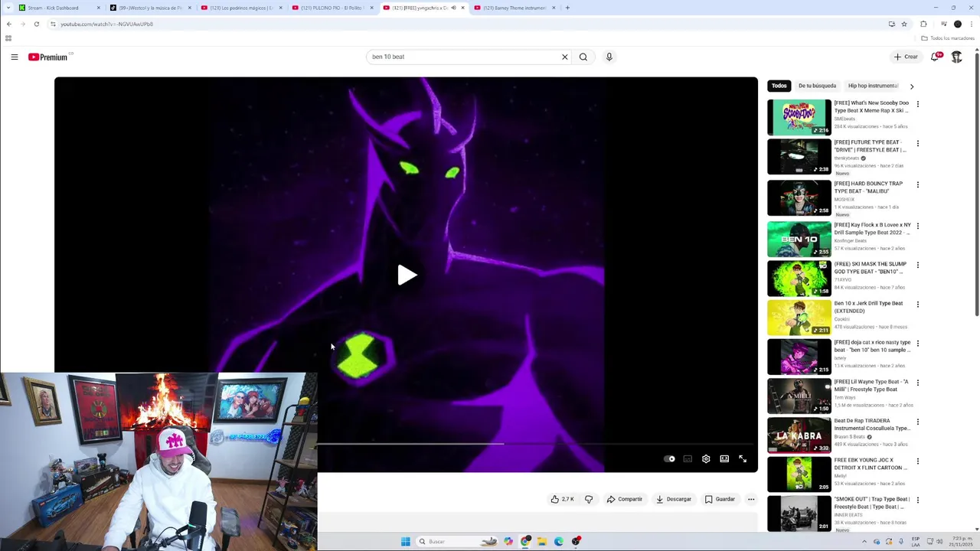This screenshot has width=980, height=551.
Task: Click Windows taskbar Buscar search box
Action: (457, 542)
